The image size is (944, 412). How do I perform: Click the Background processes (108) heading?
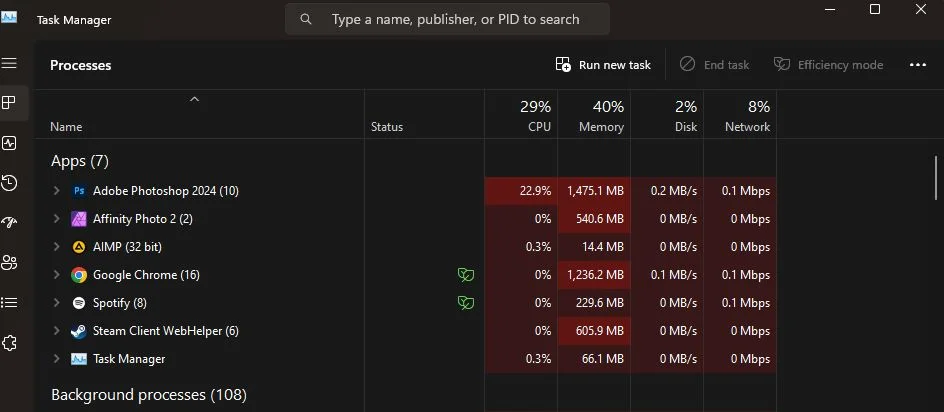[149, 395]
